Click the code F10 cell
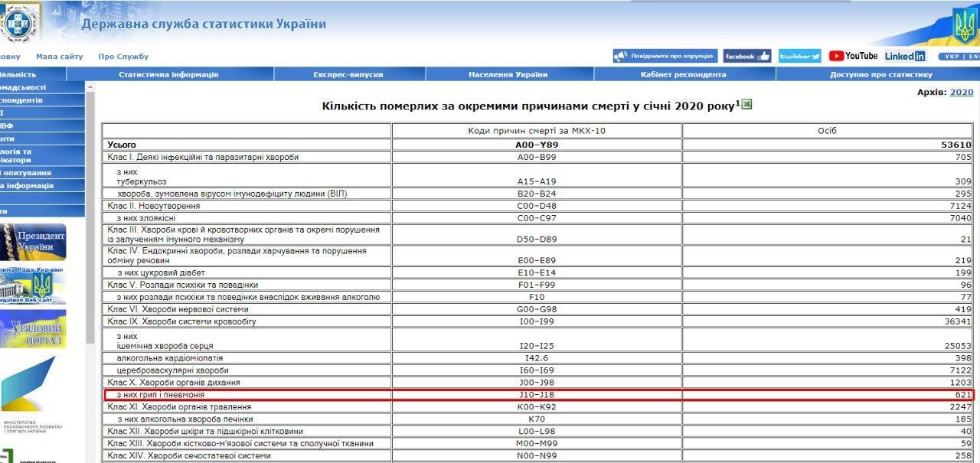The height and width of the screenshot is (463, 980). 536,297
